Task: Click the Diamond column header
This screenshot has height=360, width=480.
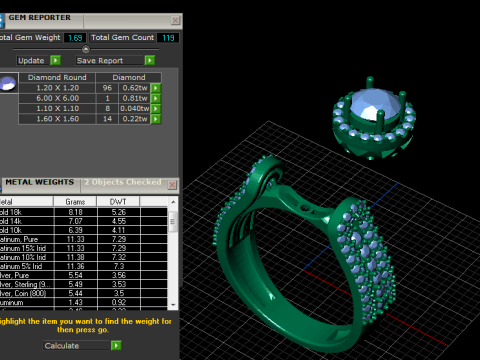Action: [x=129, y=77]
